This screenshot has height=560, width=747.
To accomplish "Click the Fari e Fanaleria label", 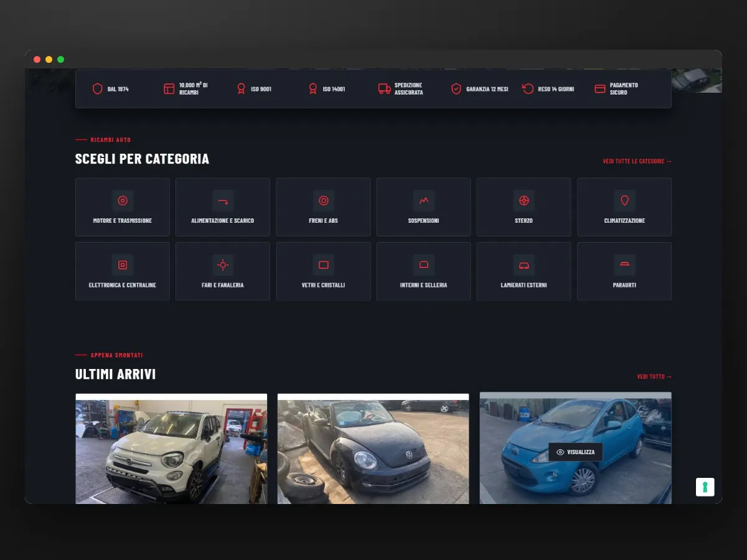I will [223, 285].
